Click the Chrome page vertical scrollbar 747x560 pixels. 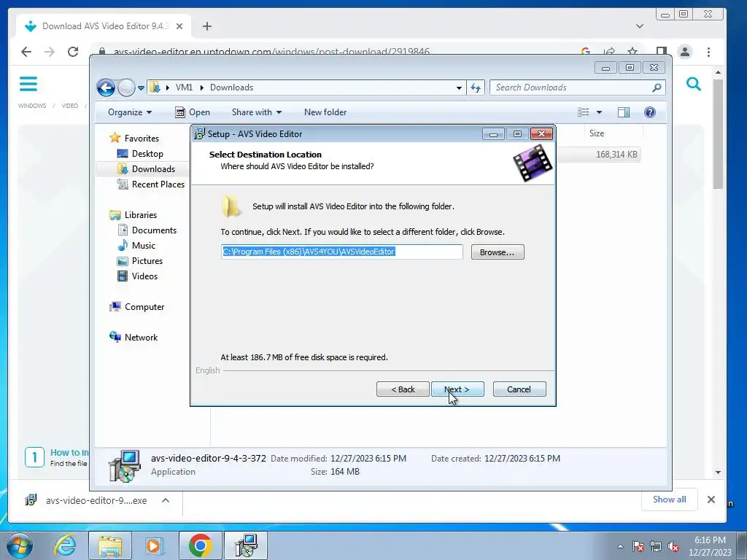(718, 134)
